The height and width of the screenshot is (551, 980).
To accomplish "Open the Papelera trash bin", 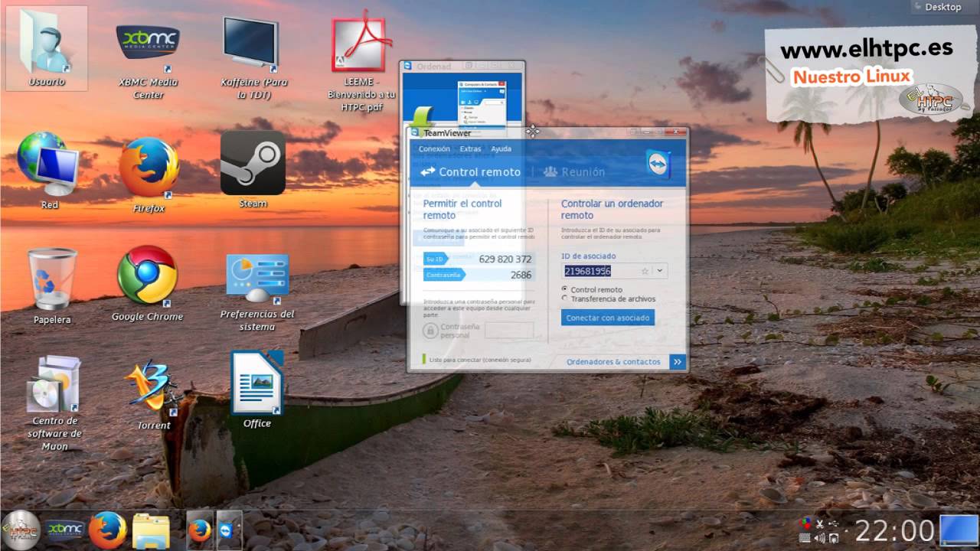I will (52, 286).
